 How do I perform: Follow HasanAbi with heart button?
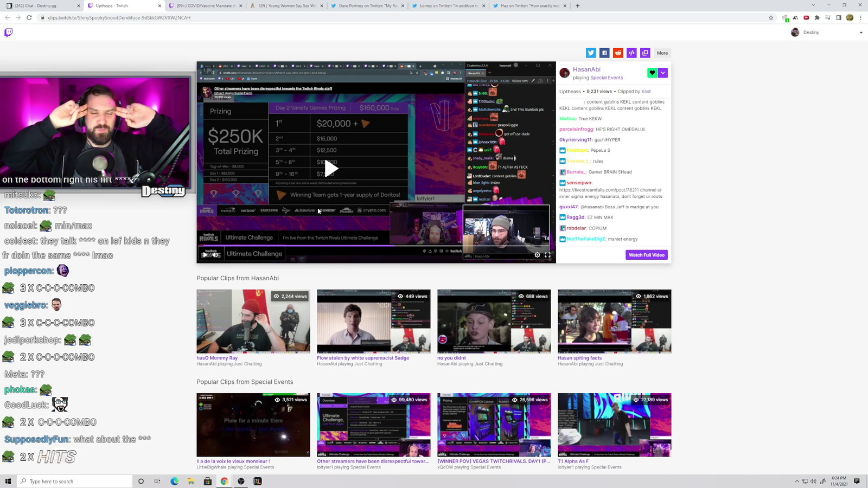point(652,73)
